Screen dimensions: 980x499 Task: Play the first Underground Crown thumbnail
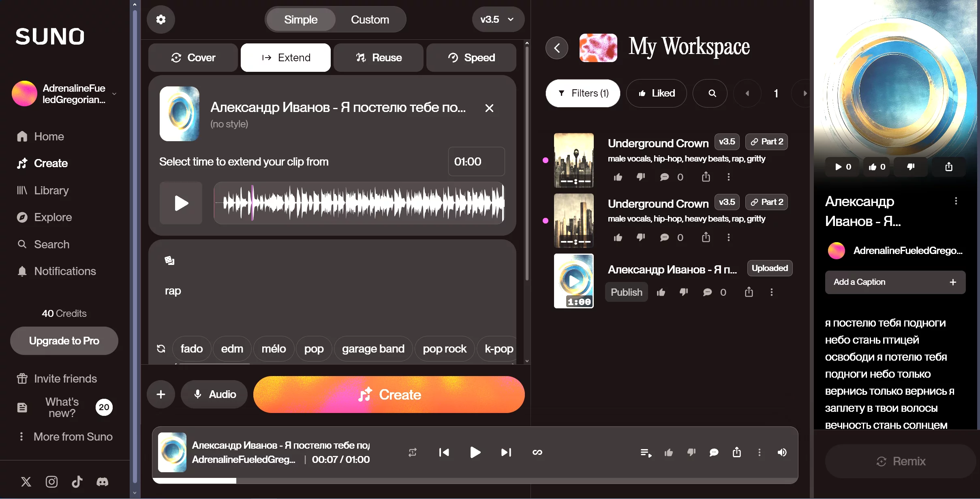574,160
